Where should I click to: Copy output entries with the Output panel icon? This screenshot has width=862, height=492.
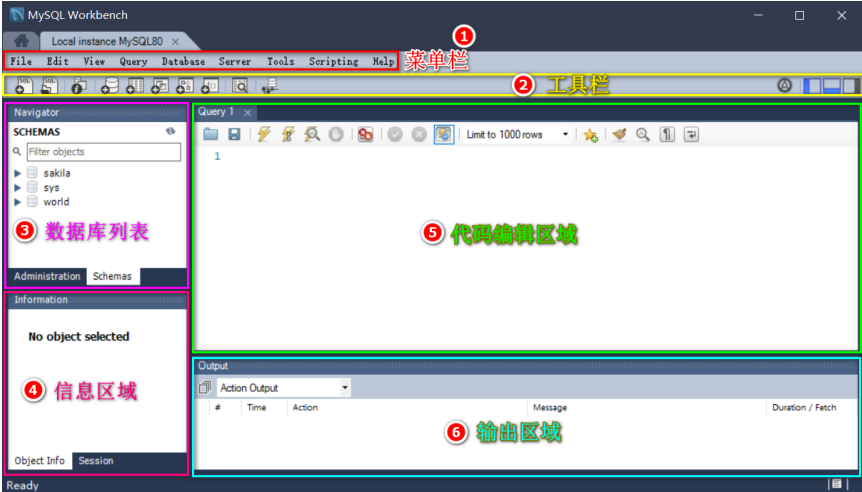[x=205, y=388]
